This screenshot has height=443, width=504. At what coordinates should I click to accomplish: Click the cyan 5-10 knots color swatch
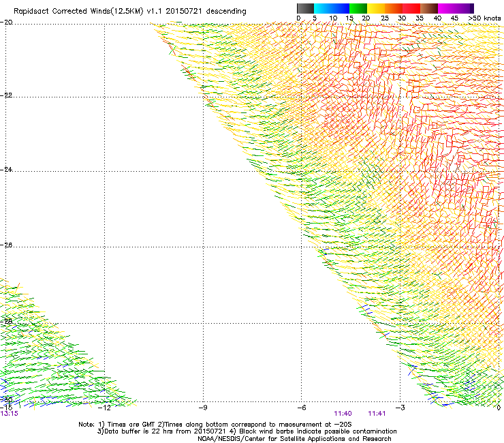323,8
